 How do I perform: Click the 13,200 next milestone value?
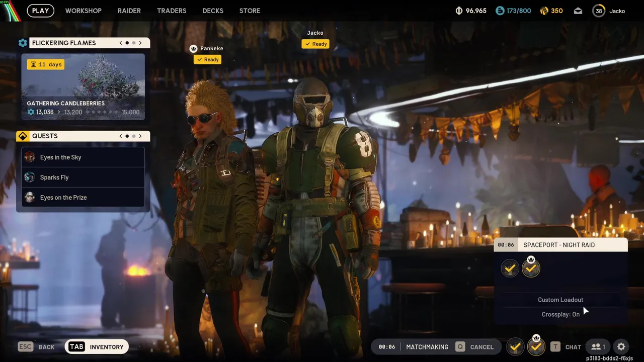(73, 112)
